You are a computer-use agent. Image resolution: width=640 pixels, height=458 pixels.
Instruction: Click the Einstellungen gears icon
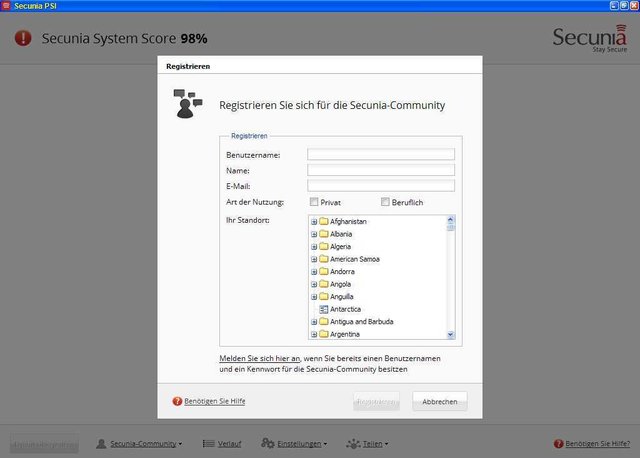[x=268, y=443]
